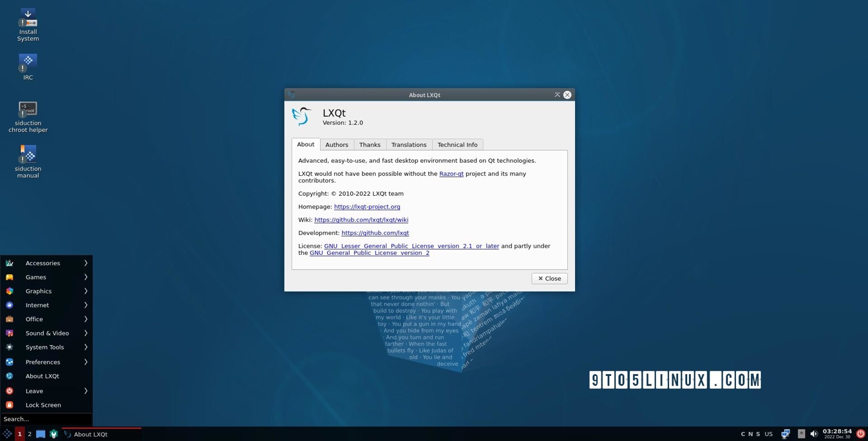
Task: Expand the Leave submenu
Action: pyautogui.click(x=46, y=391)
